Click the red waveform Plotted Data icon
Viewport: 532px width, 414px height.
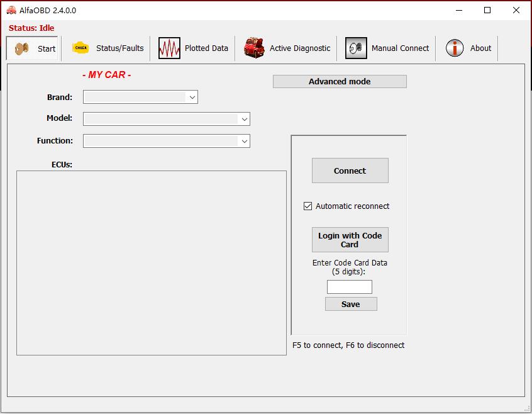[169, 48]
